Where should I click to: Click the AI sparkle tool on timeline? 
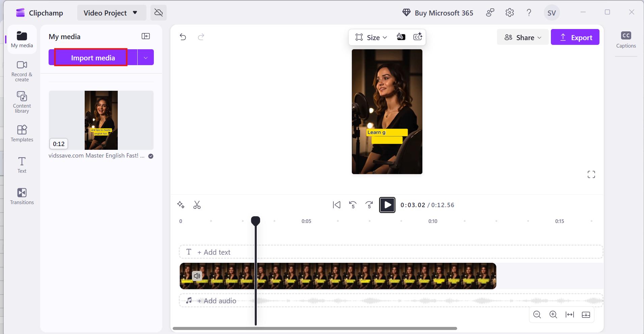[x=181, y=205]
